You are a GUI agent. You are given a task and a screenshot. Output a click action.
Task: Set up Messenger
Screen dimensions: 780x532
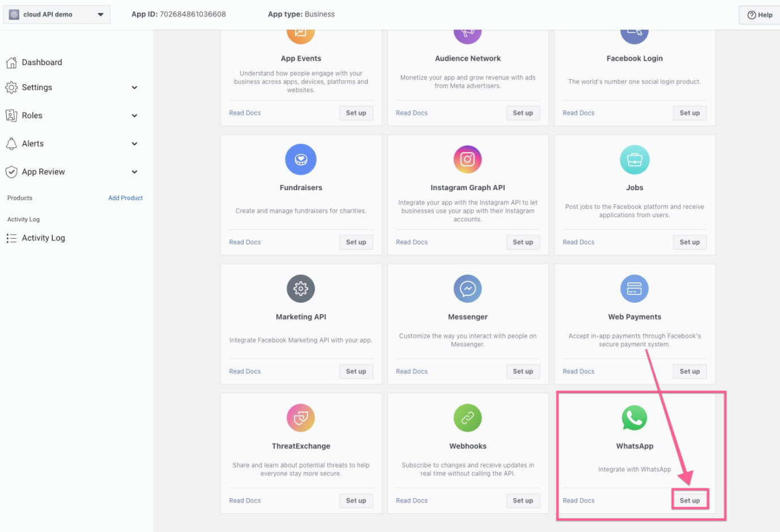click(x=523, y=371)
